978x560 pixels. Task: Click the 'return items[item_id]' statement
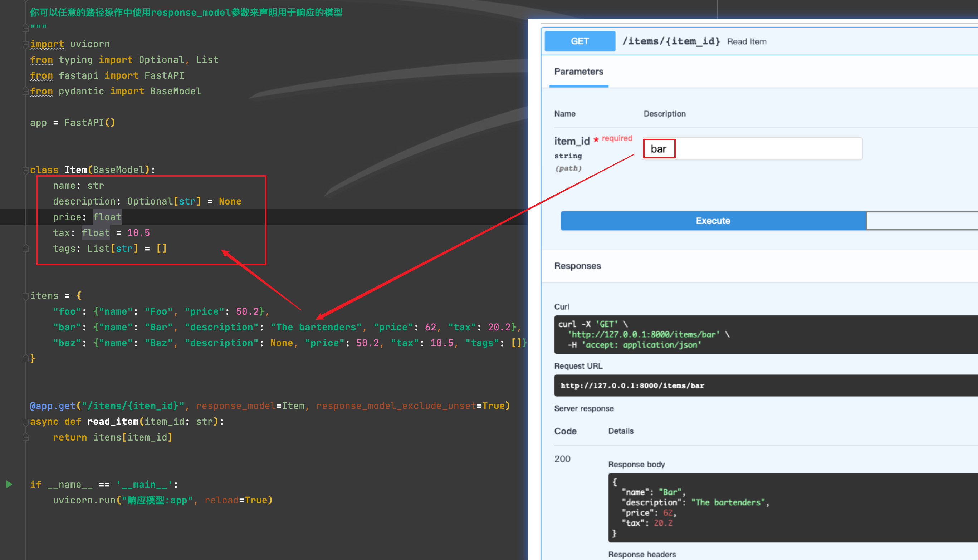pyautogui.click(x=113, y=437)
